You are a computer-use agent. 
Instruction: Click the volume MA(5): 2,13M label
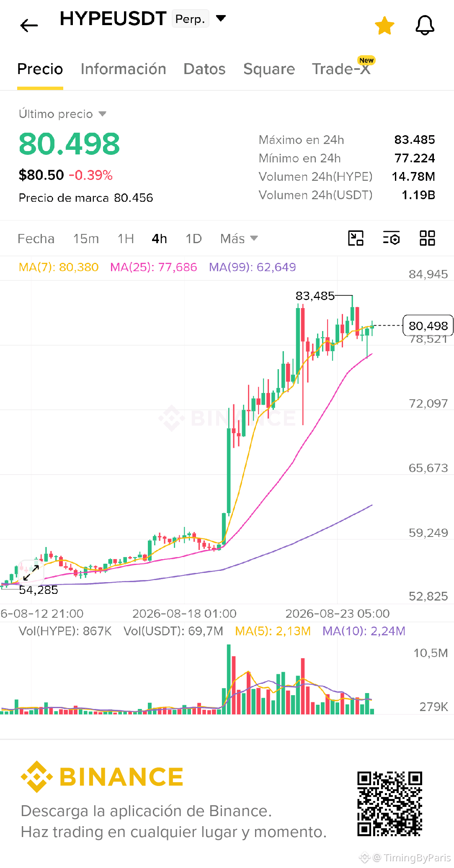(x=273, y=631)
